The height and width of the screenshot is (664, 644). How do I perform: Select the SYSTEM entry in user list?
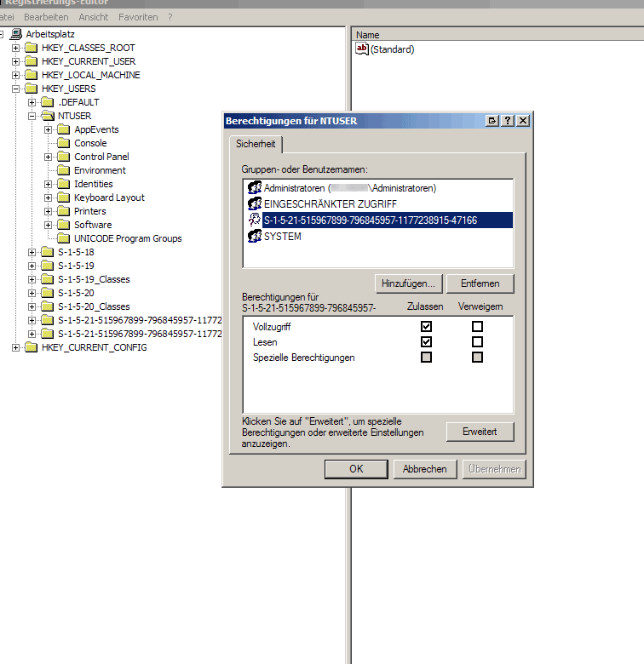pos(282,237)
